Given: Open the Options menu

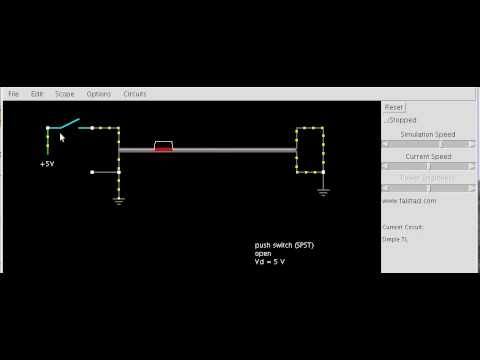Looking at the screenshot, I should pyautogui.click(x=99, y=94).
